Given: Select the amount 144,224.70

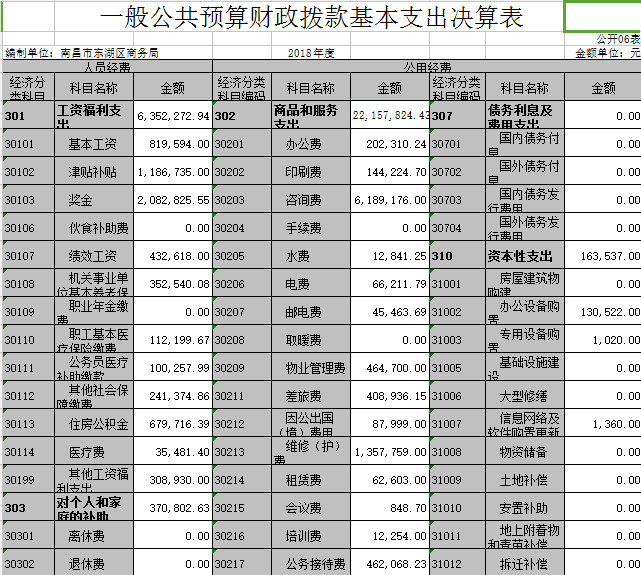Looking at the screenshot, I should [396, 172].
